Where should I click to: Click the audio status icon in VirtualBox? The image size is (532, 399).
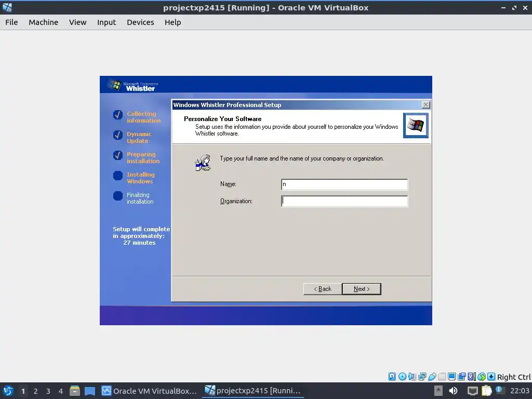click(x=412, y=376)
